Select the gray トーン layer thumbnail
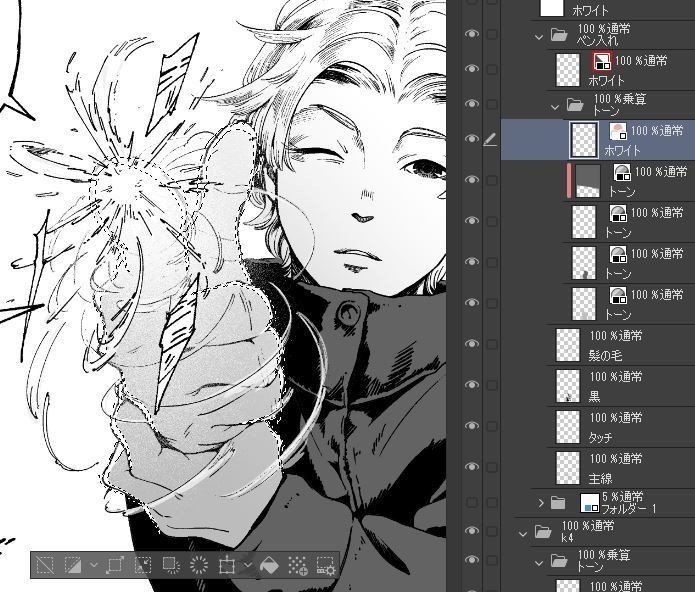 588,181
